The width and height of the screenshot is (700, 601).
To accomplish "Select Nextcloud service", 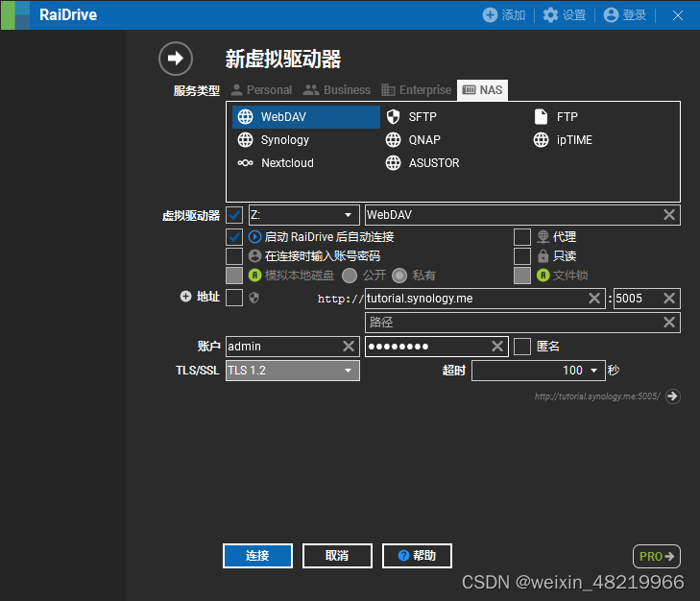I will (276, 163).
